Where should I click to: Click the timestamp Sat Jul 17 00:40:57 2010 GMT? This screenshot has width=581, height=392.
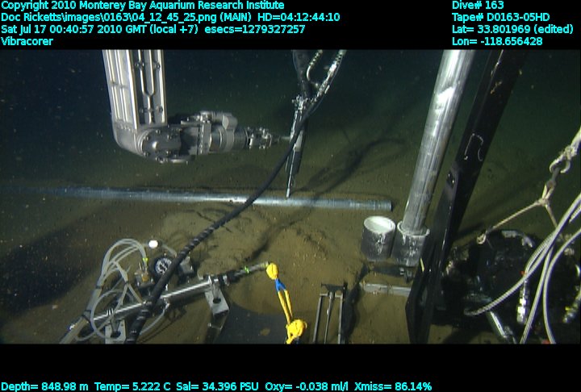point(73,29)
